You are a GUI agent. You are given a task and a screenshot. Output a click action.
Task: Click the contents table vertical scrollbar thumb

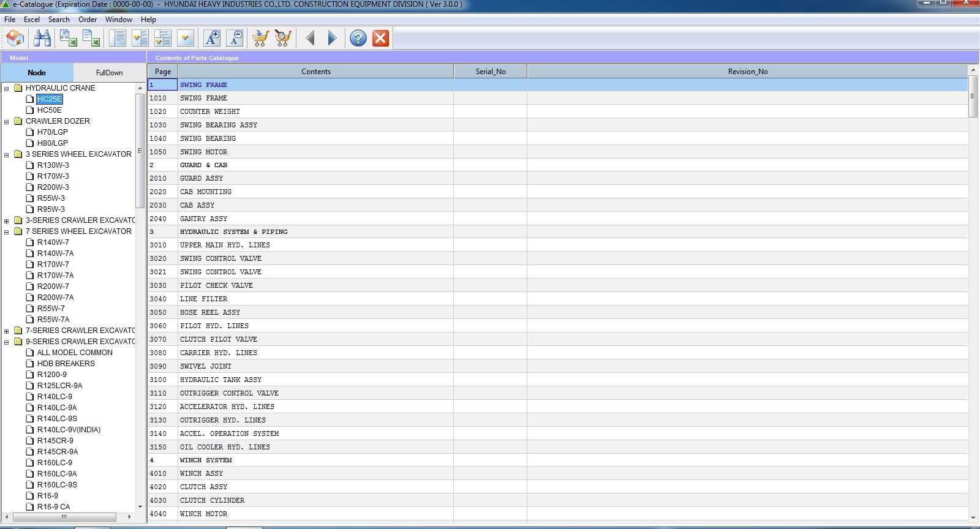[973, 97]
